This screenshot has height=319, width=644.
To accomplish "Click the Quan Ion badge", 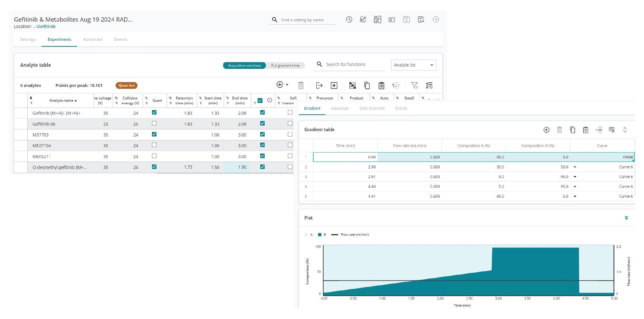I will tap(127, 85).
